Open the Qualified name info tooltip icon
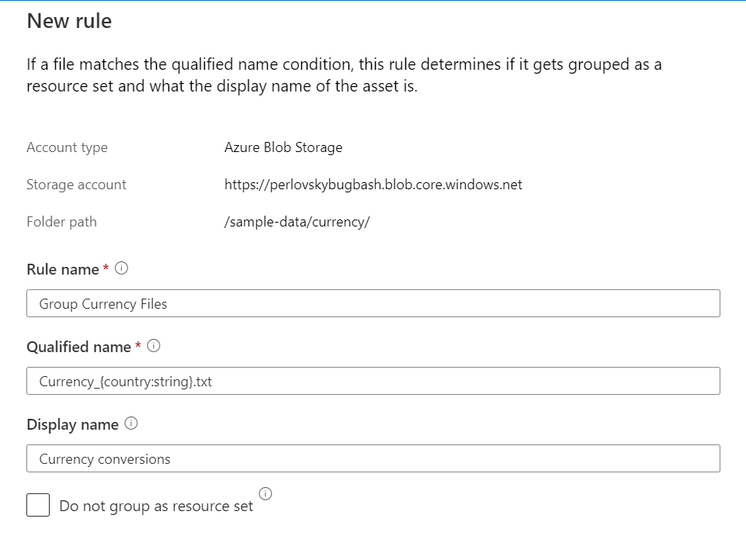The height and width of the screenshot is (560, 746). pos(152,346)
